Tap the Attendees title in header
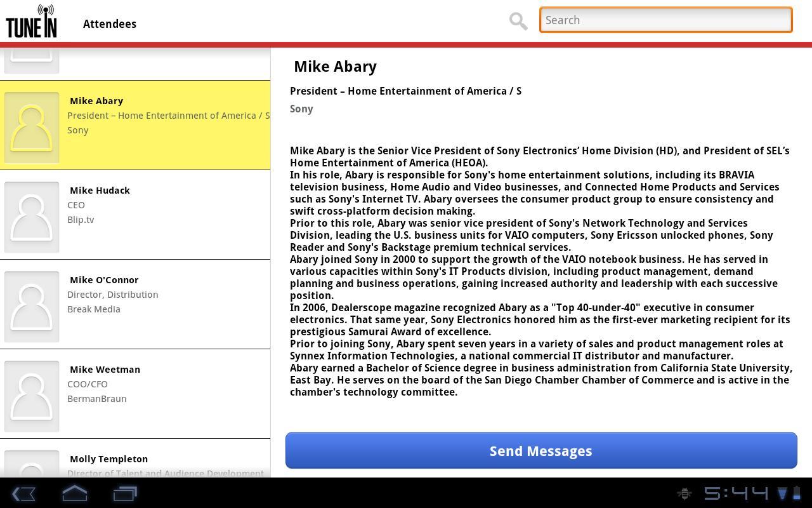 click(x=110, y=24)
